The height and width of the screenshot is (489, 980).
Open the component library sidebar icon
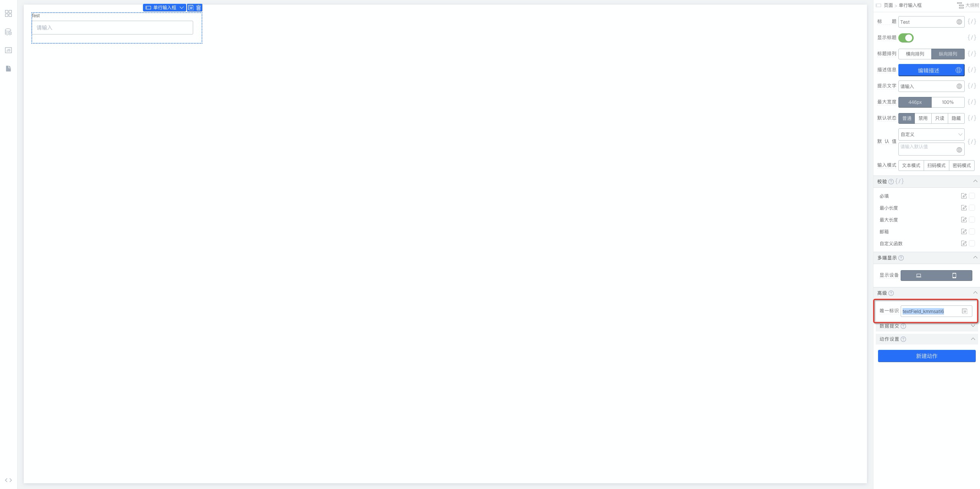(x=8, y=13)
